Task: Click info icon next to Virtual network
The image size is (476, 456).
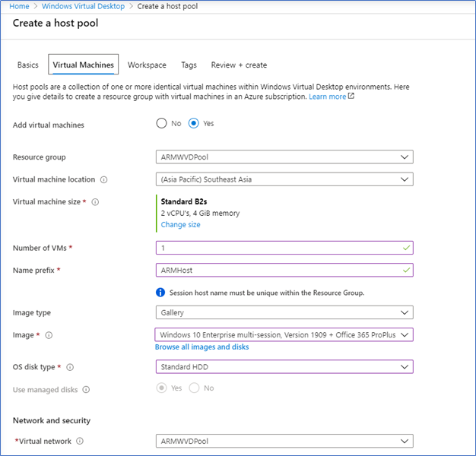Action: 80,441
